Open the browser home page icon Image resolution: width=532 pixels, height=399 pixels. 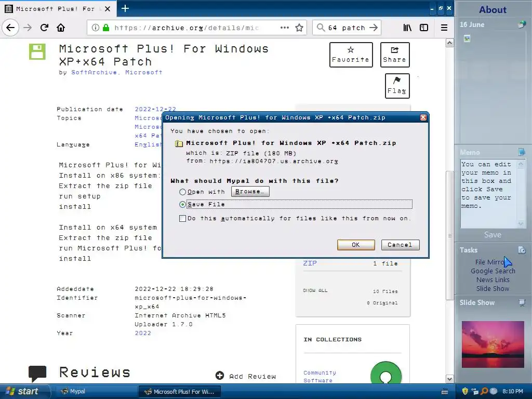tap(61, 28)
